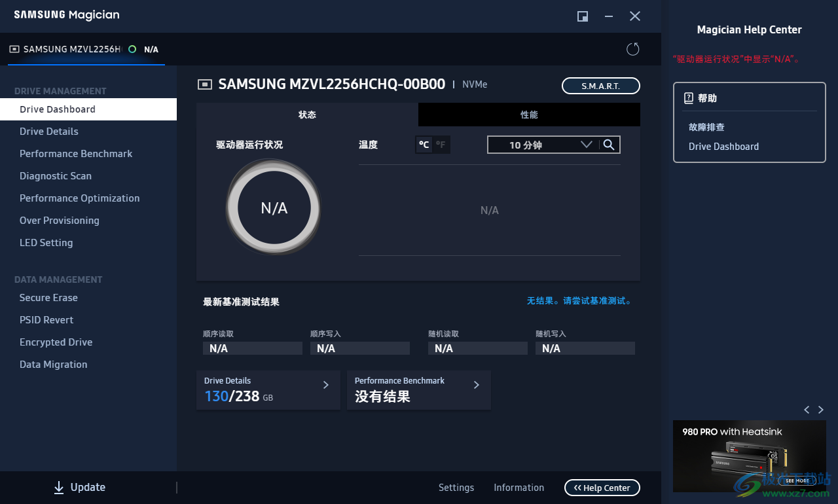Click the left arrow on the banner carousel

coord(807,409)
